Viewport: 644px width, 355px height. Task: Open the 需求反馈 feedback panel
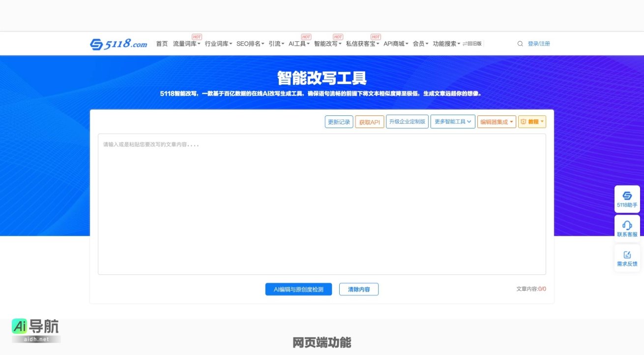coord(627,256)
